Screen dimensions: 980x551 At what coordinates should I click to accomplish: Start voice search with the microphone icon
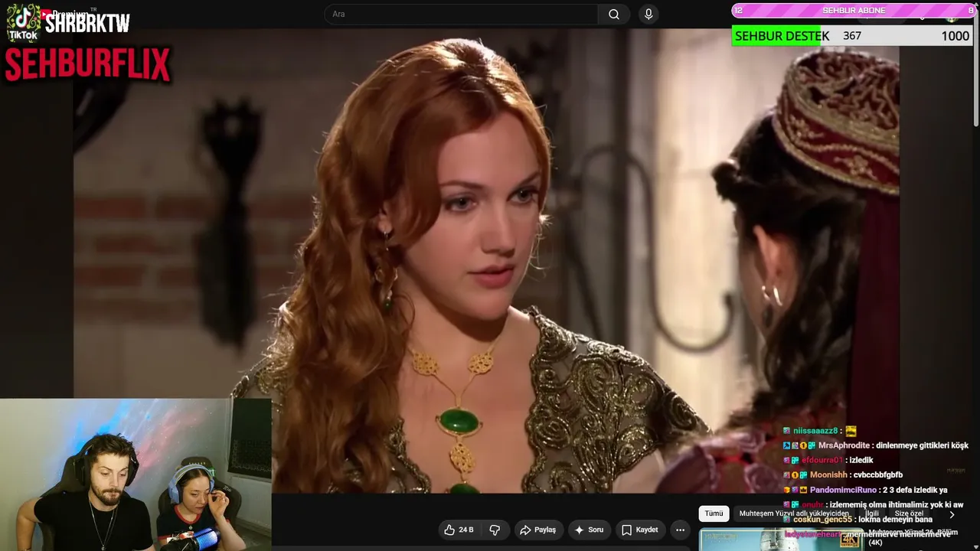(648, 15)
